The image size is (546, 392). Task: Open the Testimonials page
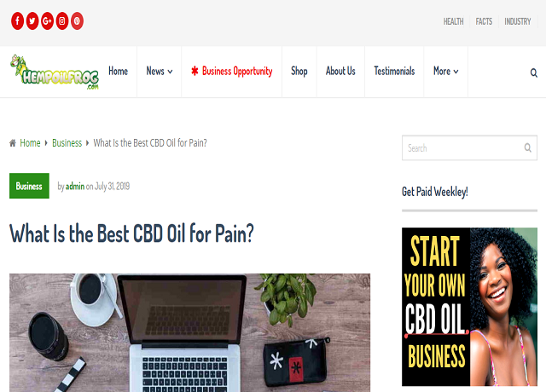(x=394, y=72)
